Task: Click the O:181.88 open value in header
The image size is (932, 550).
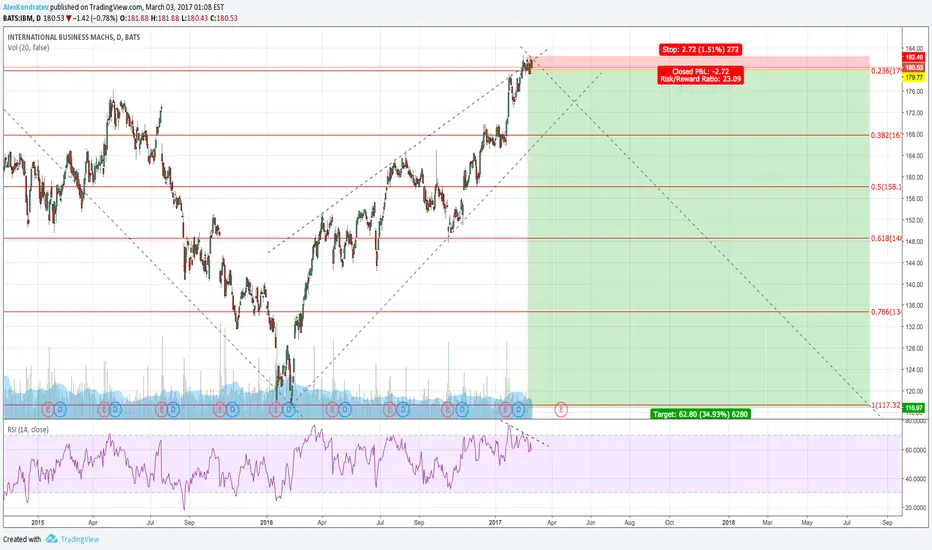Action: (134, 18)
